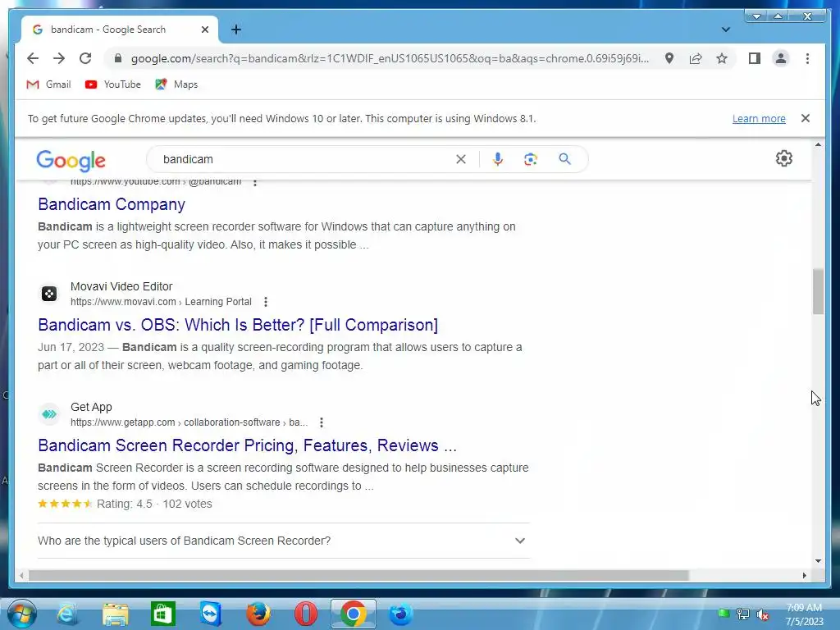Click the page scroll down arrow
The image size is (840, 630).
818,561
